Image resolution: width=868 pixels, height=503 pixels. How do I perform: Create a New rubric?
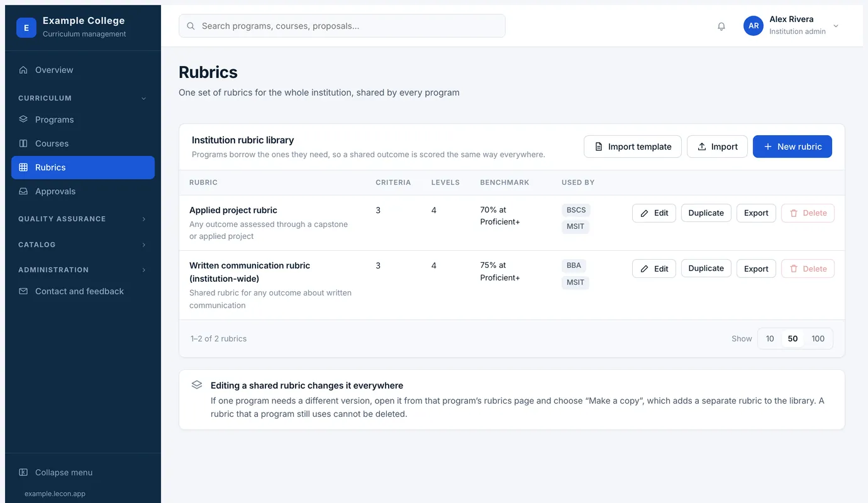coord(793,146)
